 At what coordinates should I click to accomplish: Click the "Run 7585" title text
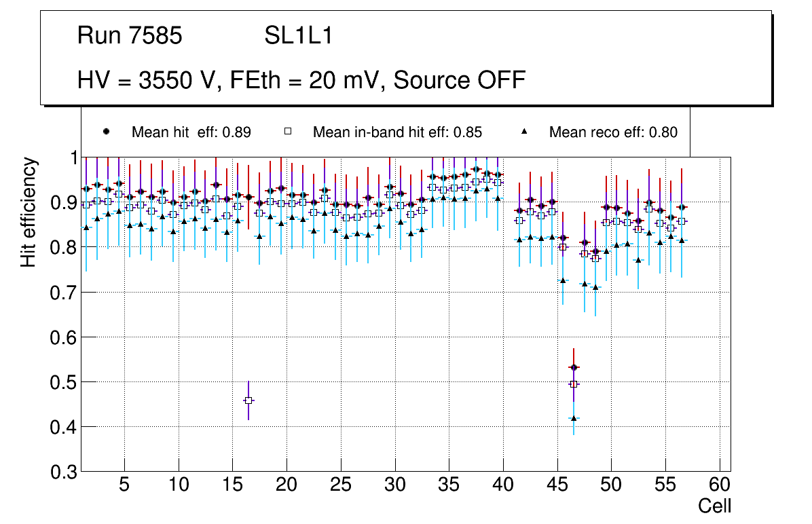coord(130,37)
